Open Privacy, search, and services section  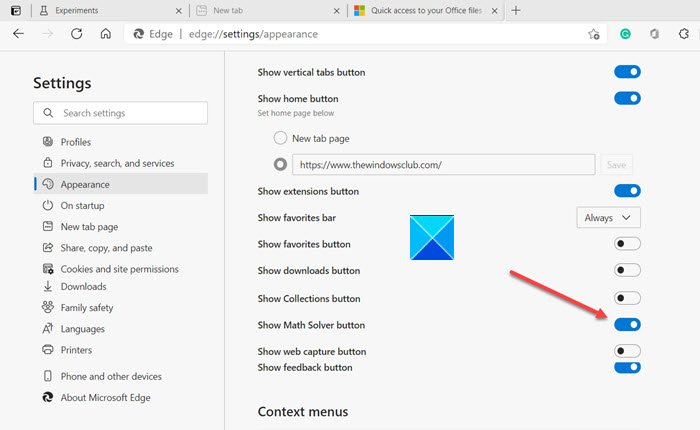pos(121,163)
